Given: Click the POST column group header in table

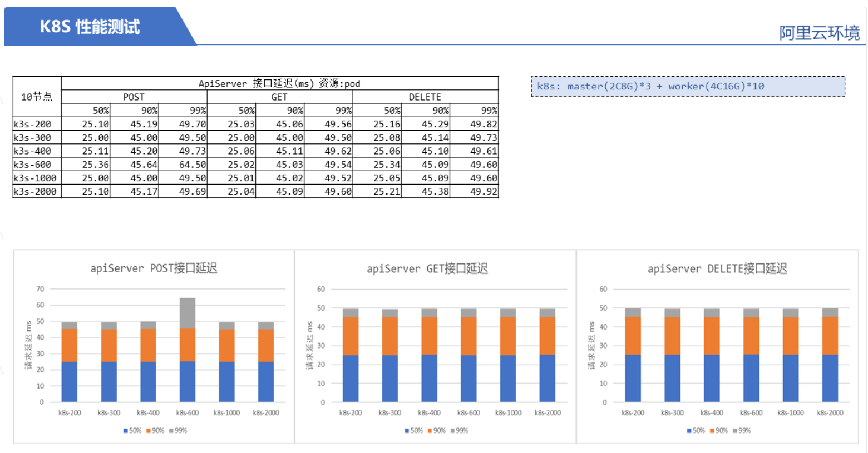Looking at the screenshot, I should [x=134, y=97].
